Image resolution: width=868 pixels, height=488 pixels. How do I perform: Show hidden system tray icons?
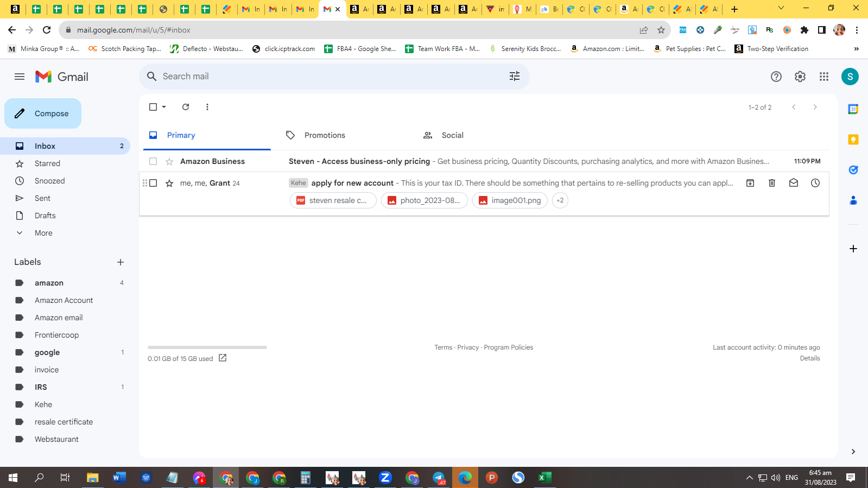tap(749, 478)
